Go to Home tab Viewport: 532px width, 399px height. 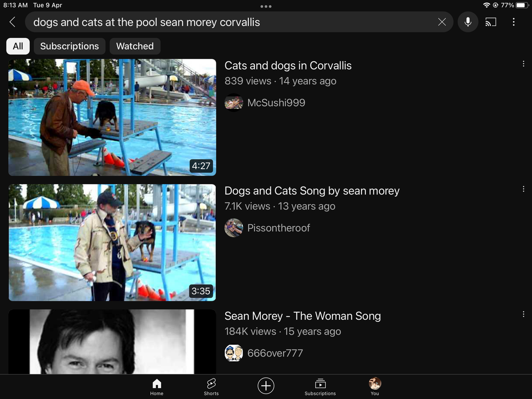tap(157, 387)
